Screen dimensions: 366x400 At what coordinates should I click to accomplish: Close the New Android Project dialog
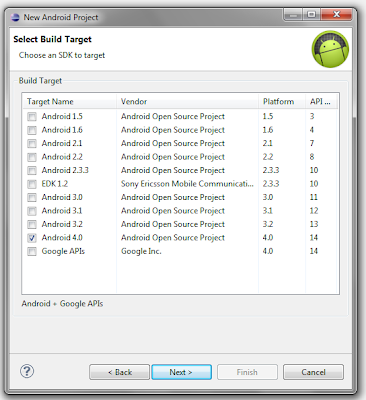click(336, 15)
